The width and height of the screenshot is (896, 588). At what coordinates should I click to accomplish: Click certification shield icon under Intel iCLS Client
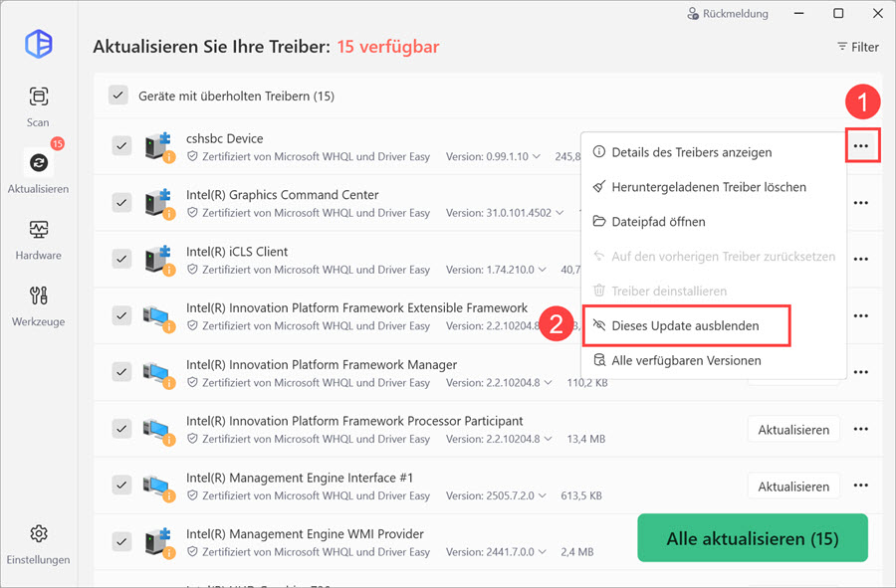click(192, 270)
